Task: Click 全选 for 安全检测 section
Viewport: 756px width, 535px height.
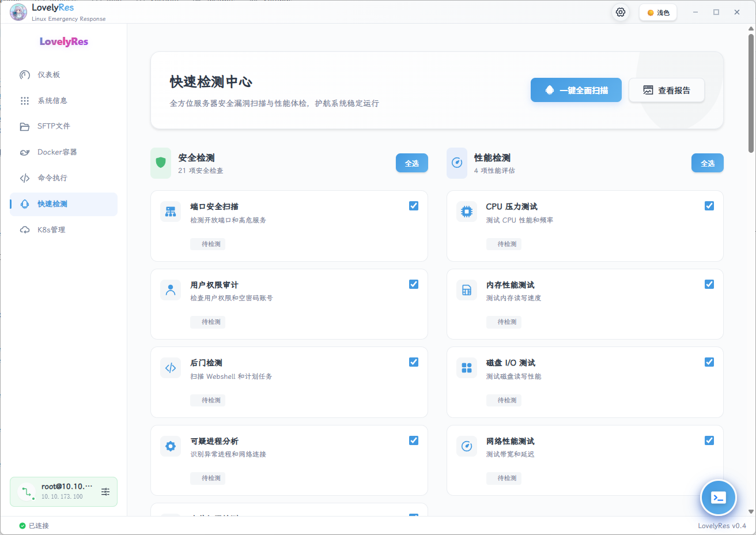Action: point(412,163)
